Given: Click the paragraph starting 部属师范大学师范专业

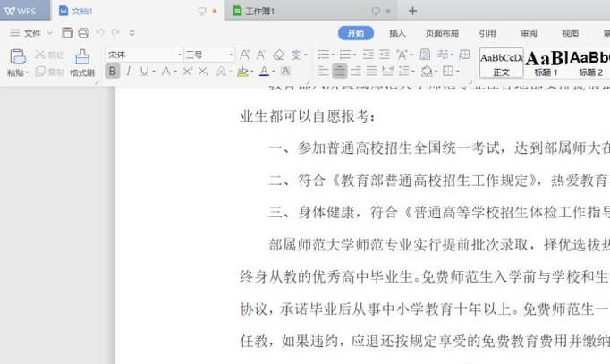Looking at the screenshot, I should 439,245.
